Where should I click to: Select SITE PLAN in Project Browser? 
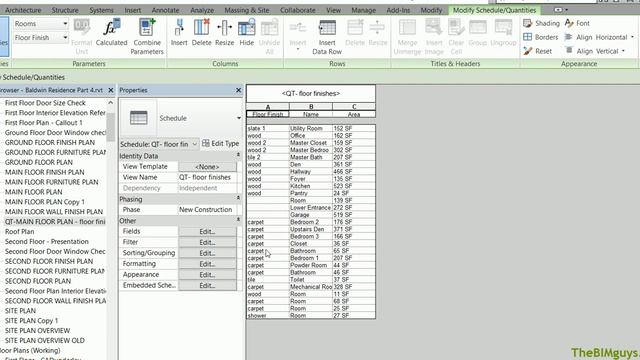(x=20, y=311)
